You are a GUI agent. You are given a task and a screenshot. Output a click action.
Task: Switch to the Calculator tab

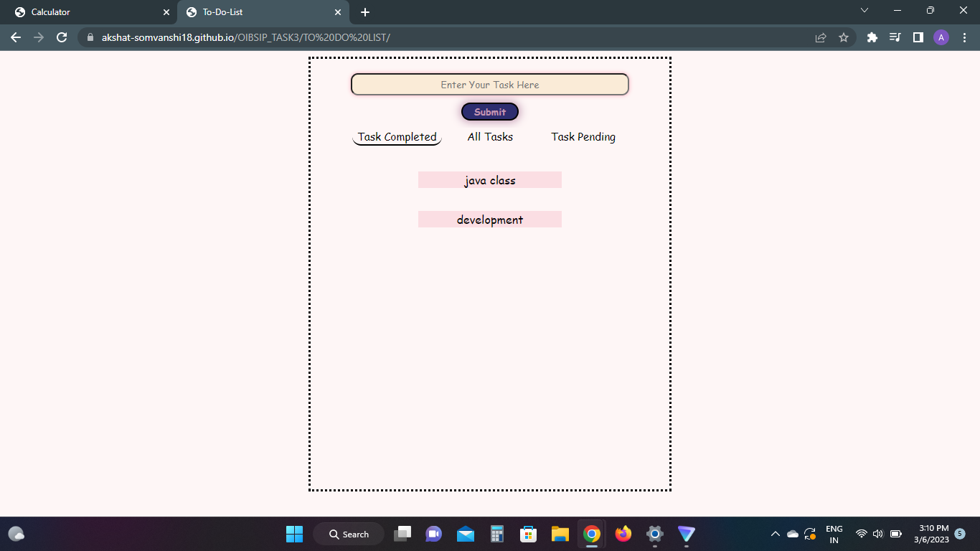coord(86,12)
